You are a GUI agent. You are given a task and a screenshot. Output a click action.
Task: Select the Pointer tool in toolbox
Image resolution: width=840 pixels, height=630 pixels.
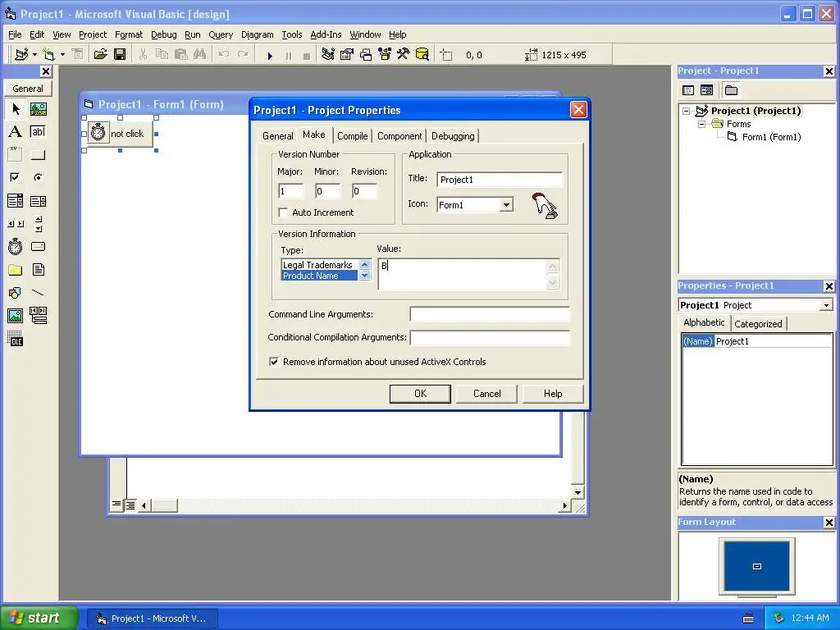pos(16,109)
